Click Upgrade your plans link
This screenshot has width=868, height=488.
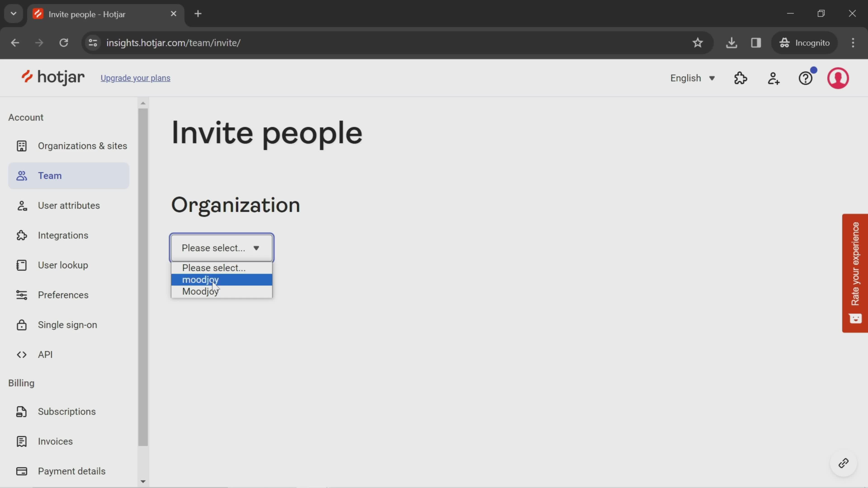pos(136,78)
